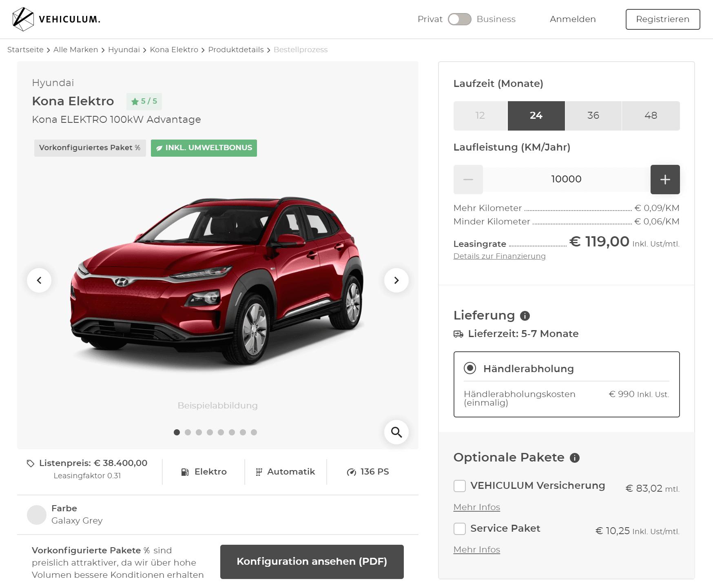Select the fourth carousel dot
Screen dimensions: 713x588
[210, 432]
